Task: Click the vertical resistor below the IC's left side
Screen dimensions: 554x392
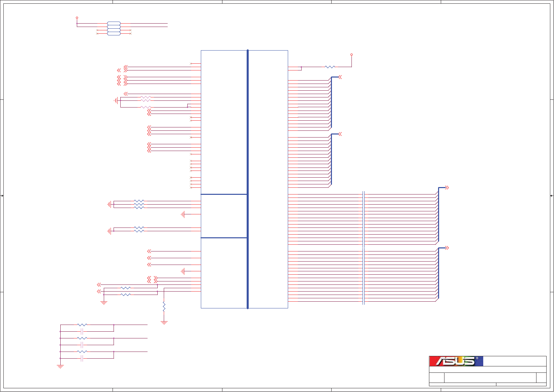Action: coord(164,307)
